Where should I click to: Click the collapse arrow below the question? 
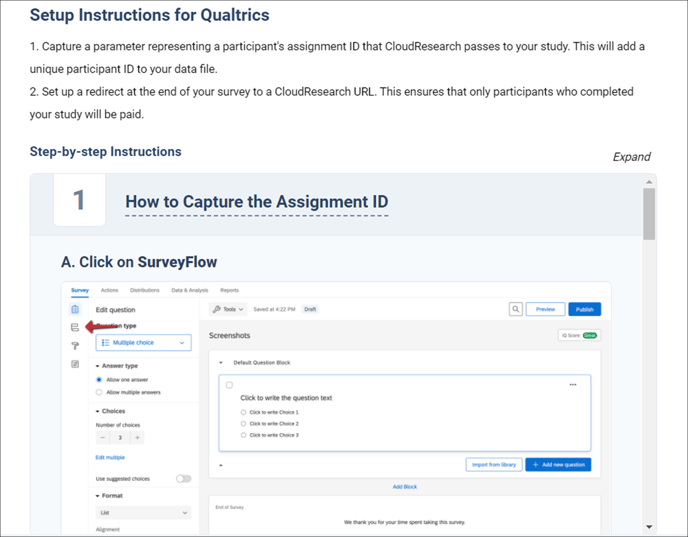(x=221, y=465)
